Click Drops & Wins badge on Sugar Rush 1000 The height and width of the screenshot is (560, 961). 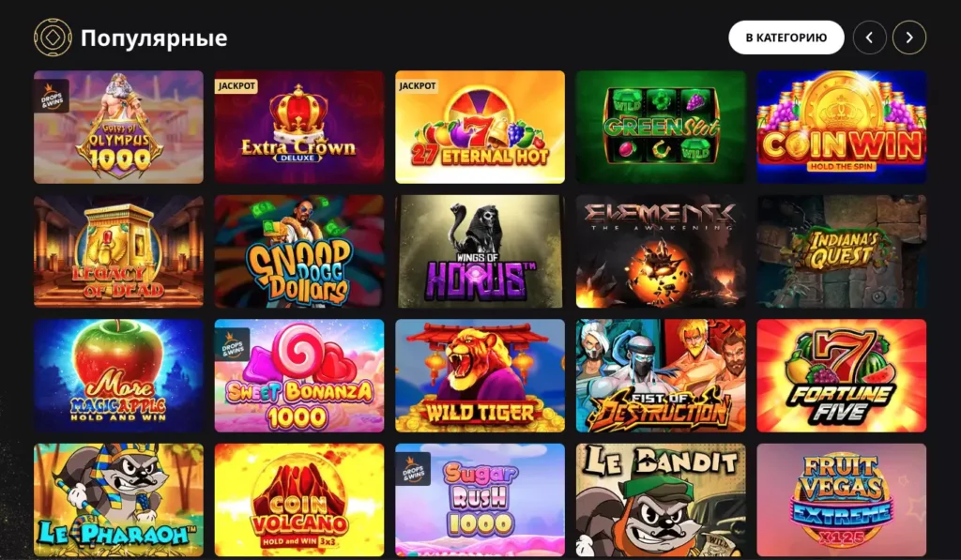tap(413, 469)
